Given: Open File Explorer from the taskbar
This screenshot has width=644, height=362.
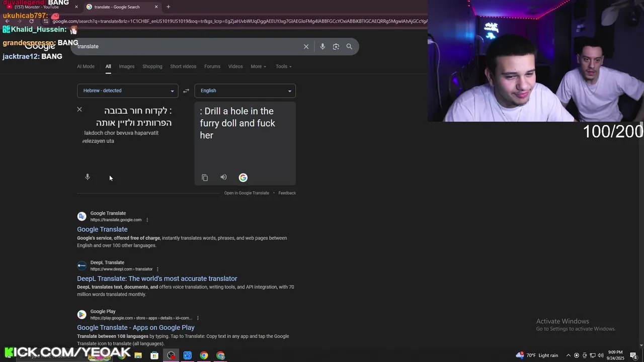Looking at the screenshot, I should click(x=138, y=355).
